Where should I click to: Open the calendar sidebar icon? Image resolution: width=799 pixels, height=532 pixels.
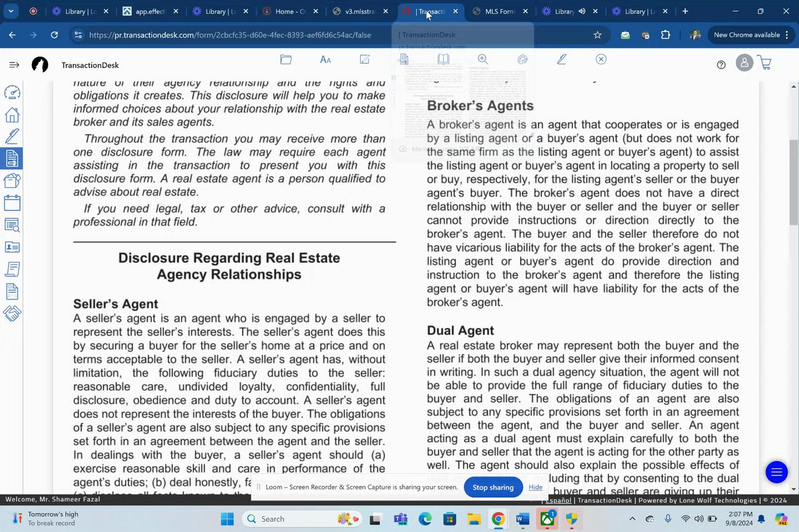click(12, 203)
